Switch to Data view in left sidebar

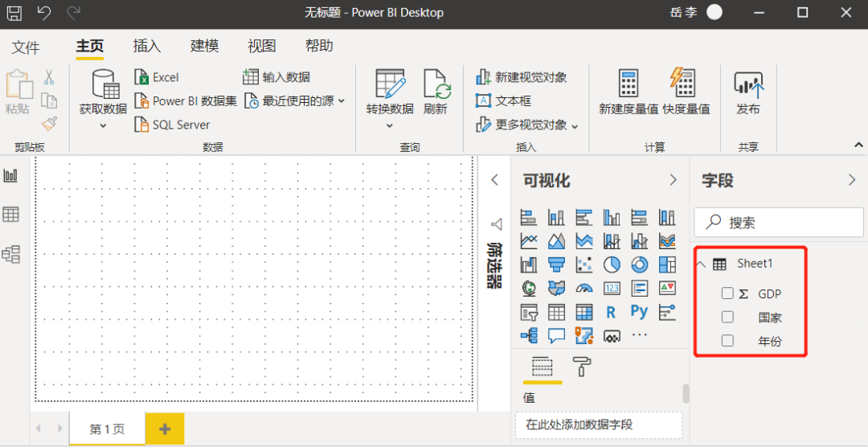11,215
